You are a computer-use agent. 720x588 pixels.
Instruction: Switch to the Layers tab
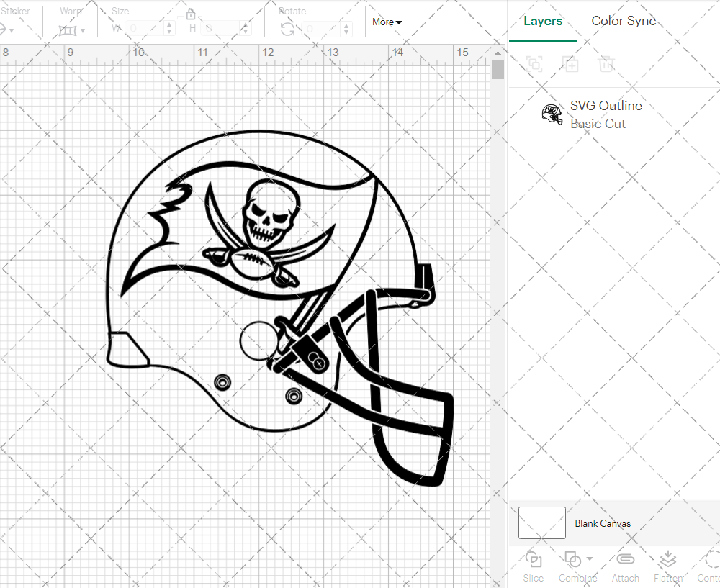tap(543, 21)
